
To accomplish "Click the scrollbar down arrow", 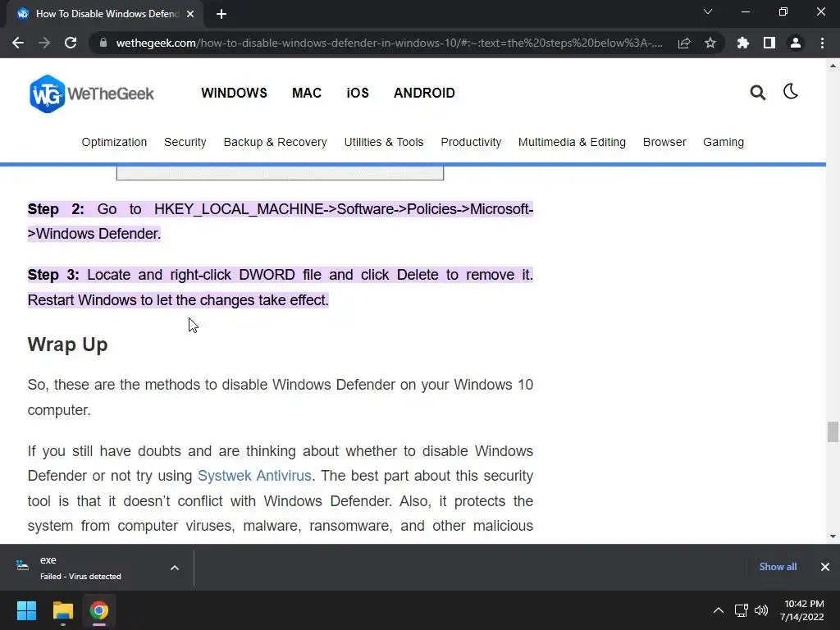I will [x=833, y=536].
